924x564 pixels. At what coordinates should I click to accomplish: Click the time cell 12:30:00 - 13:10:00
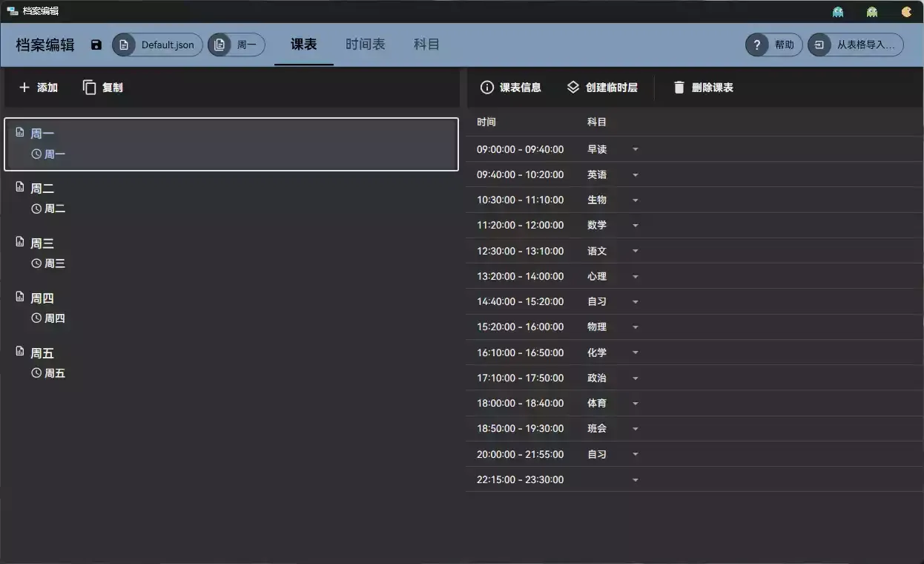[x=521, y=252]
